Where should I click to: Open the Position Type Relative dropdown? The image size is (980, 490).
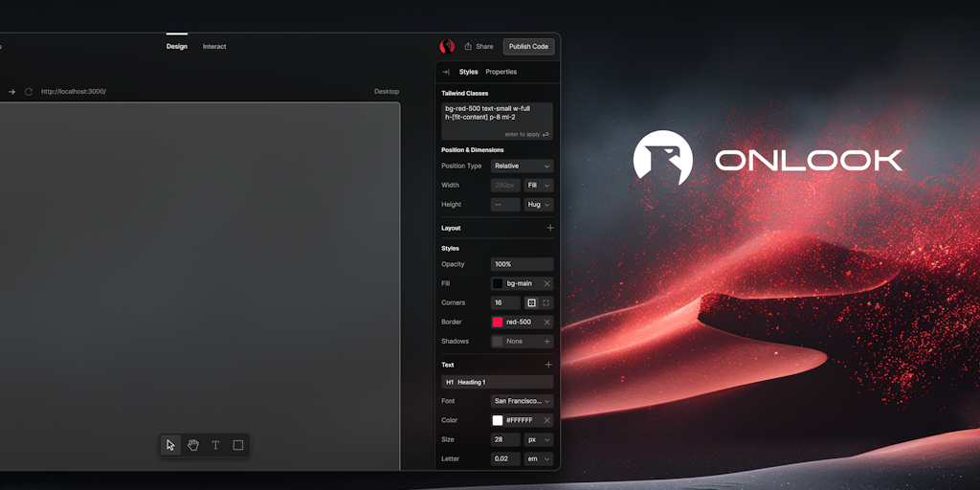522,167
